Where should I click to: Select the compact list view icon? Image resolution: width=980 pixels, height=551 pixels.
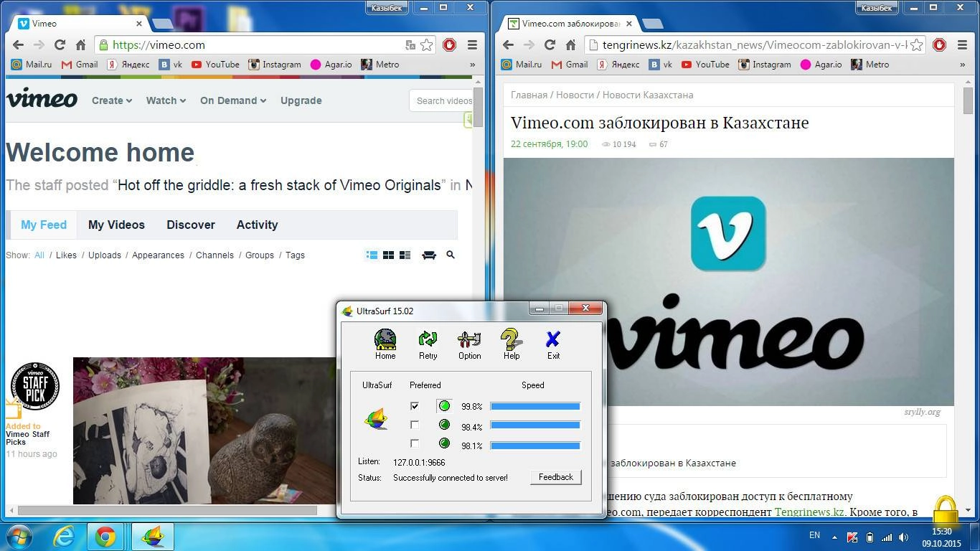click(x=405, y=255)
